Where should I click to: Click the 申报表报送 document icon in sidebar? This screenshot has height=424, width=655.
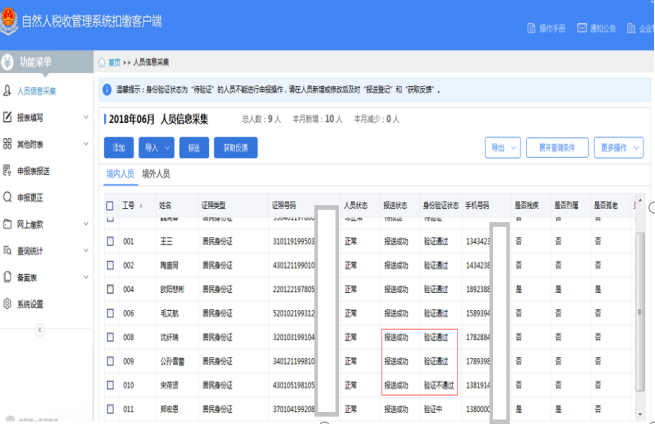click(x=8, y=171)
